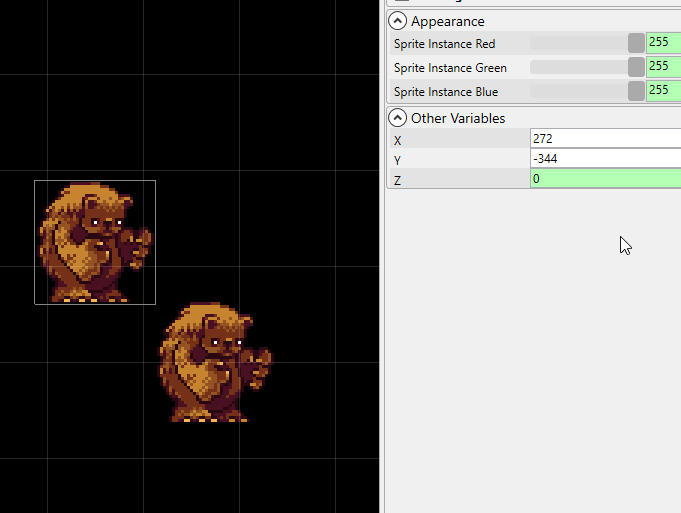Click the Sprite Instance Blue label
The width and height of the screenshot is (681, 513).
[445, 92]
